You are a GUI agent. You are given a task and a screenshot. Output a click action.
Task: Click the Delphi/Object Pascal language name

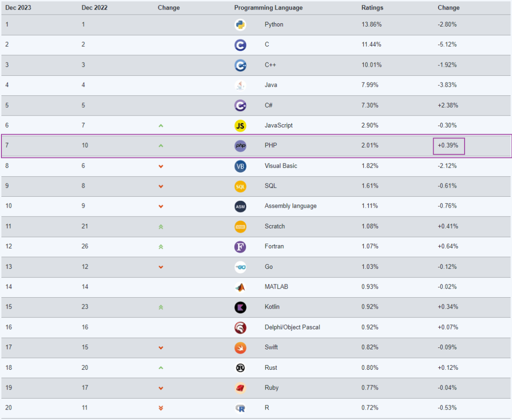(x=292, y=327)
